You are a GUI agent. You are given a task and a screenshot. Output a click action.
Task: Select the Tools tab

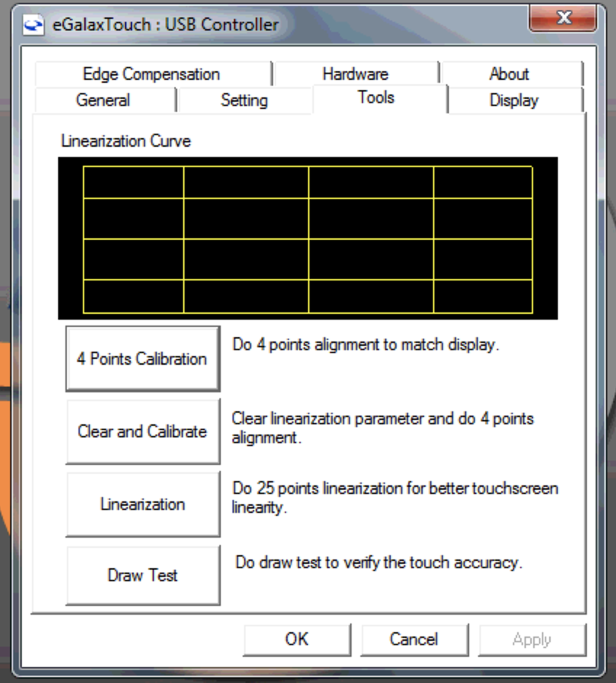coord(375,97)
